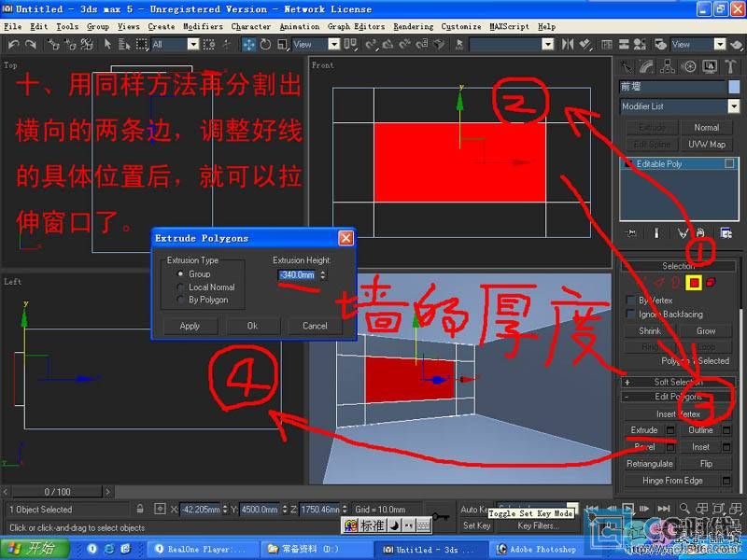747x560 pixels.
Task: Click the Selection Lock padlock icon
Action: click(x=139, y=509)
